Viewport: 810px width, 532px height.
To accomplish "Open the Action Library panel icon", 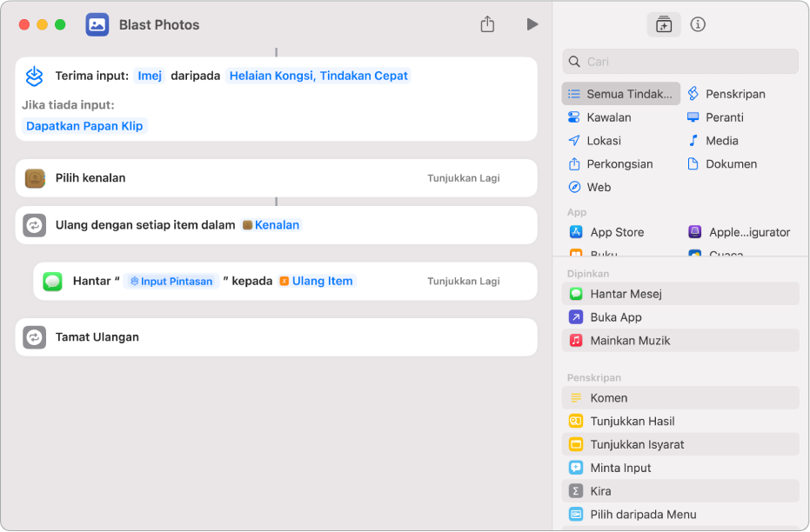I will [663, 24].
